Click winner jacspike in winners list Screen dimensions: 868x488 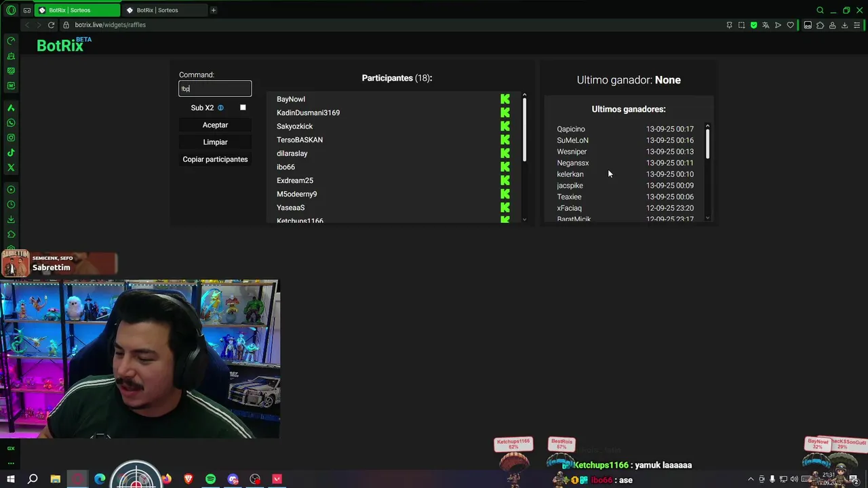coord(570,186)
